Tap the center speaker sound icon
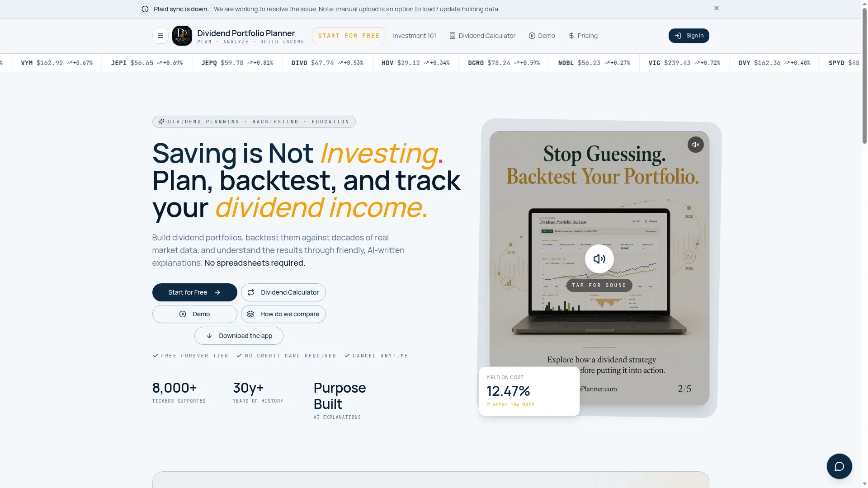The width and height of the screenshot is (868, 488). pyautogui.click(x=599, y=259)
